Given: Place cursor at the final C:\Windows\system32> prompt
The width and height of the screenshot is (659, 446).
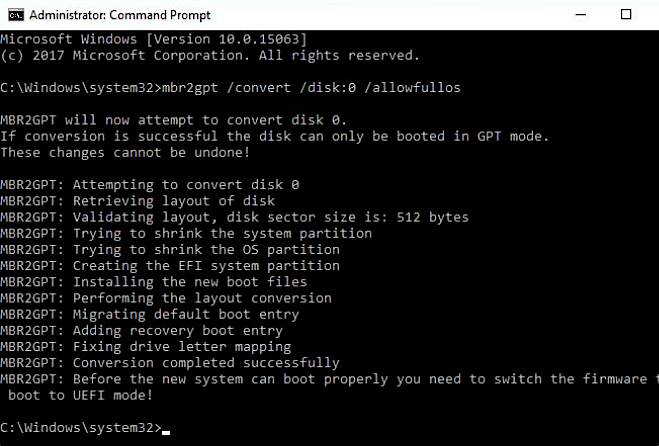Looking at the screenshot, I should [85, 428].
